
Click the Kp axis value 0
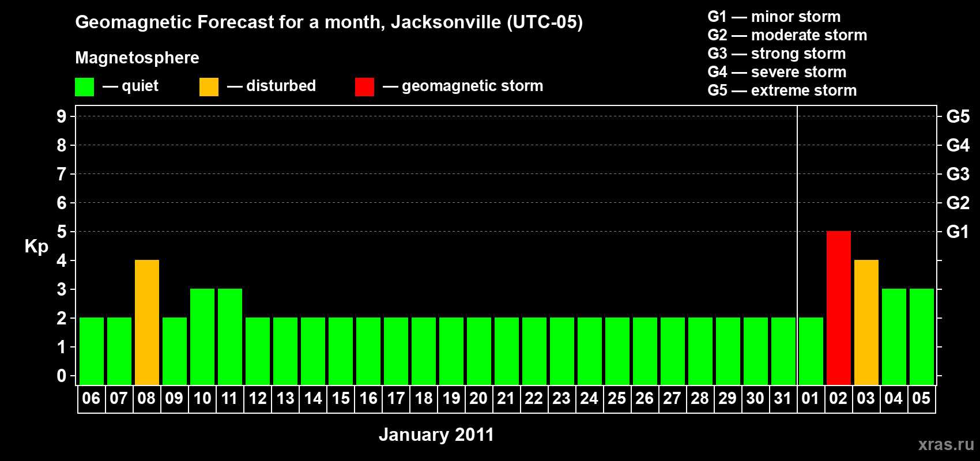click(x=62, y=376)
